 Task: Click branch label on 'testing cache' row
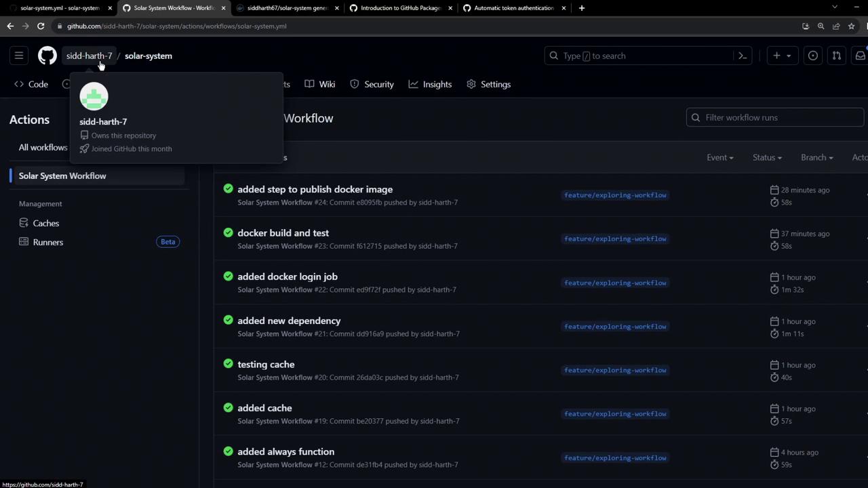point(615,370)
